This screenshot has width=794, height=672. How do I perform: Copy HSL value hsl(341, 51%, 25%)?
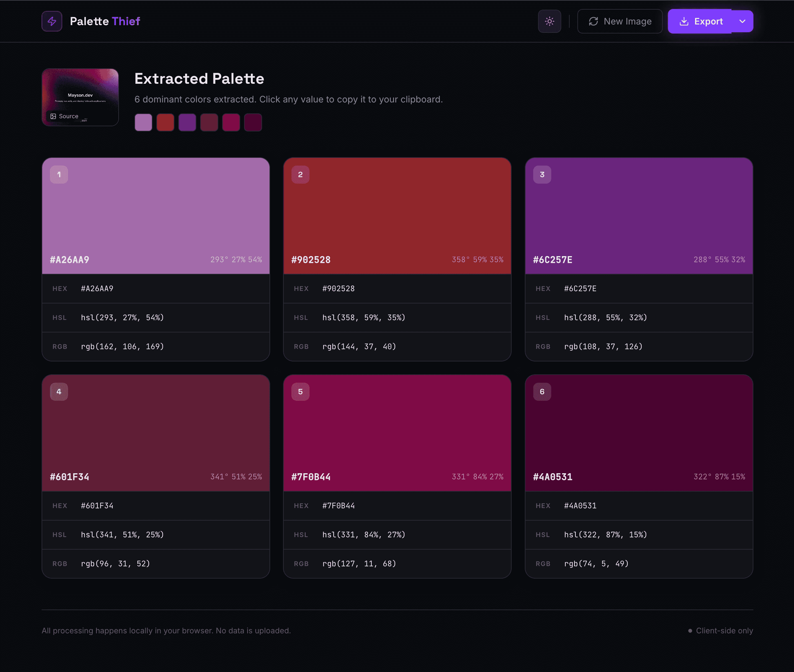[122, 535]
